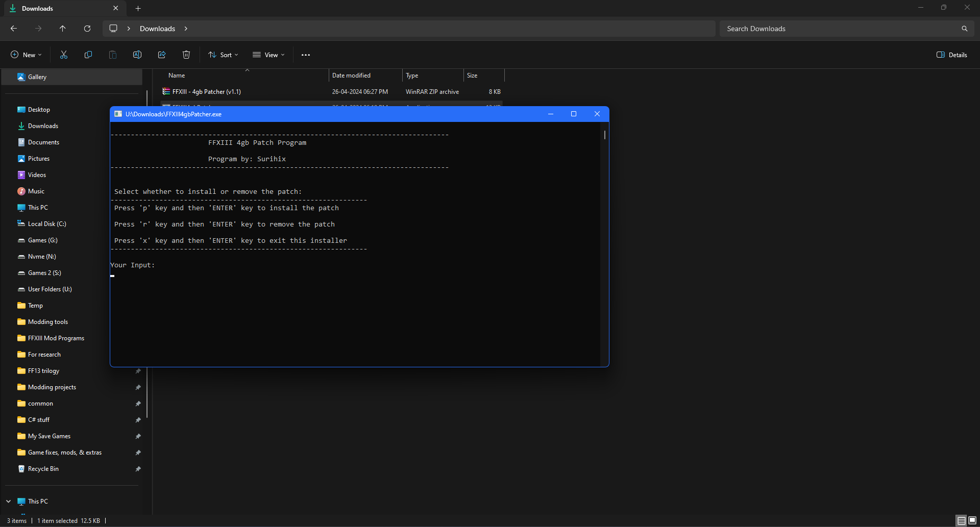Click the Cut icon in the toolbar

pyautogui.click(x=64, y=55)
